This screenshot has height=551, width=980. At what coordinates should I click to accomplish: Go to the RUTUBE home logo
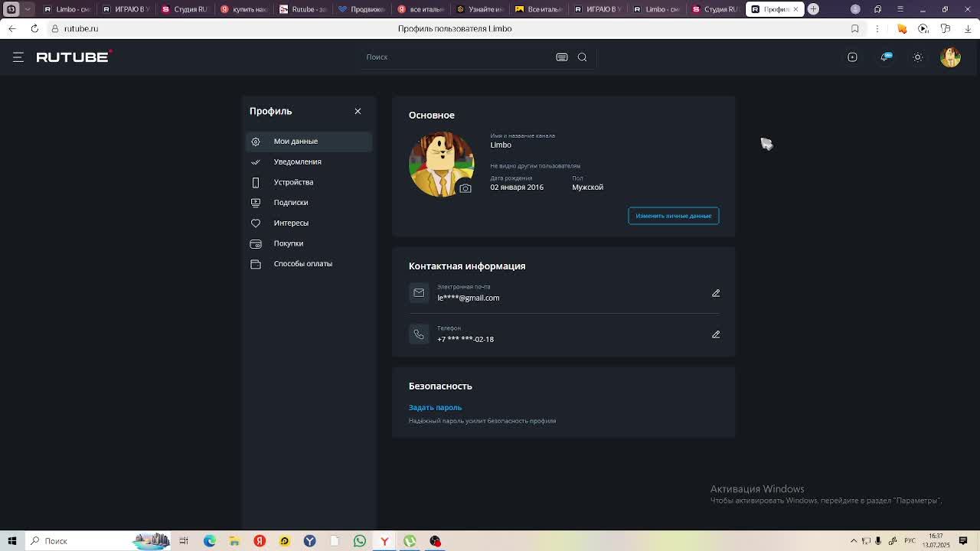click(74, 57)
